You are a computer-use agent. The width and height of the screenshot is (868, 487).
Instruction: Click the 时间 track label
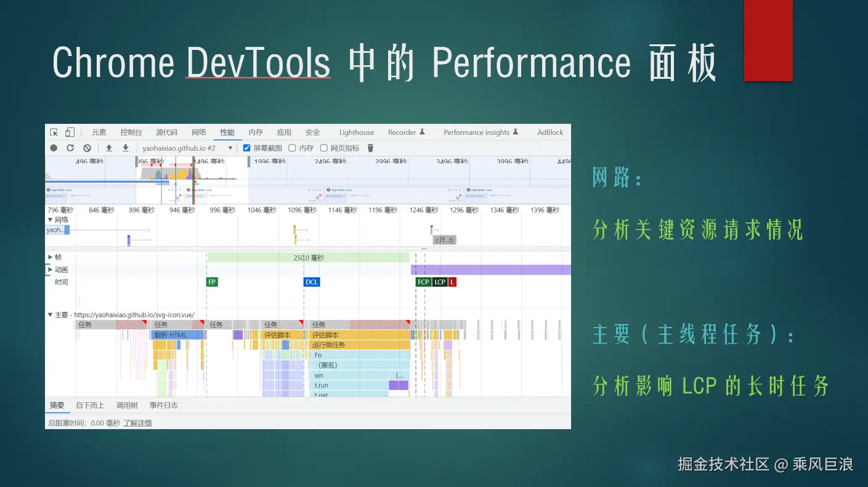tap(61, 282)
